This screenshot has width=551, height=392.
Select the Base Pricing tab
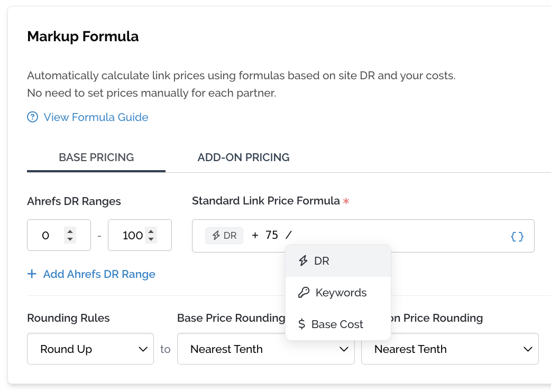(96, 157)
